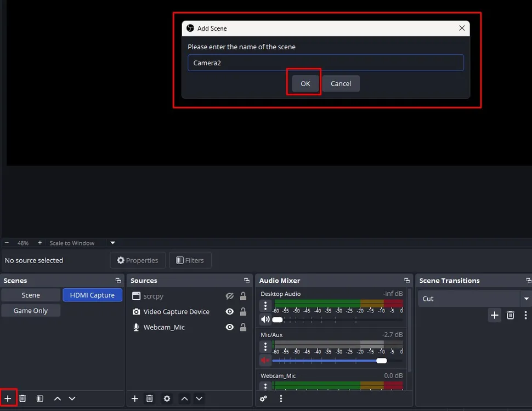532x411 pixels.
Task: Open the scene filters icon in Scenes toolbar
Action: tap(39, 398)
